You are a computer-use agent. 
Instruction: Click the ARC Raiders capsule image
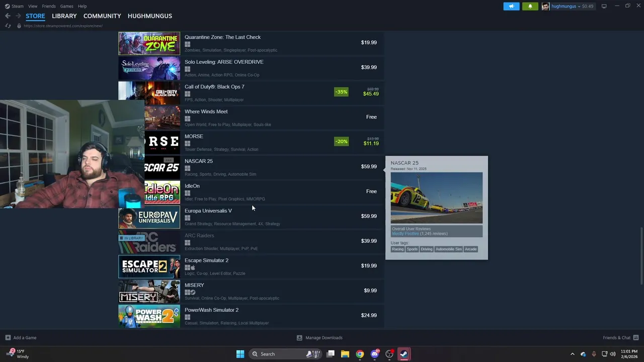pos(149,241)
